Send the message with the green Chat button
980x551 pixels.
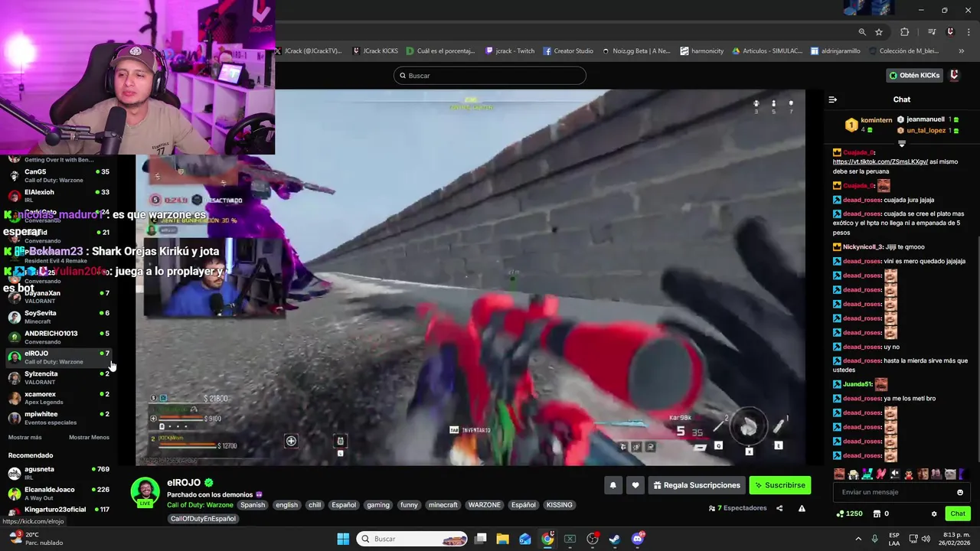click(957, 514)
